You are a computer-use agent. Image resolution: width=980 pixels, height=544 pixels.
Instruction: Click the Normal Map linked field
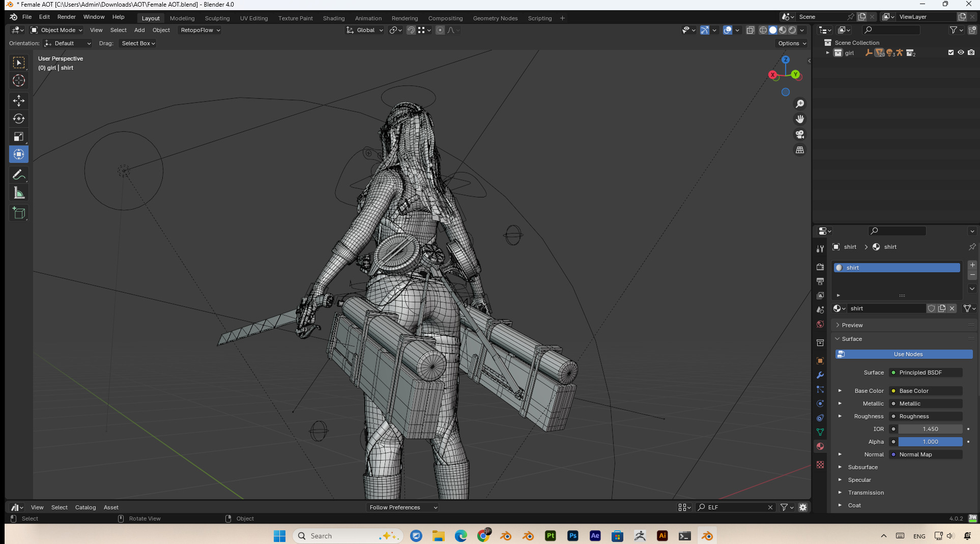pyautogui.click(x=926, y=454)
